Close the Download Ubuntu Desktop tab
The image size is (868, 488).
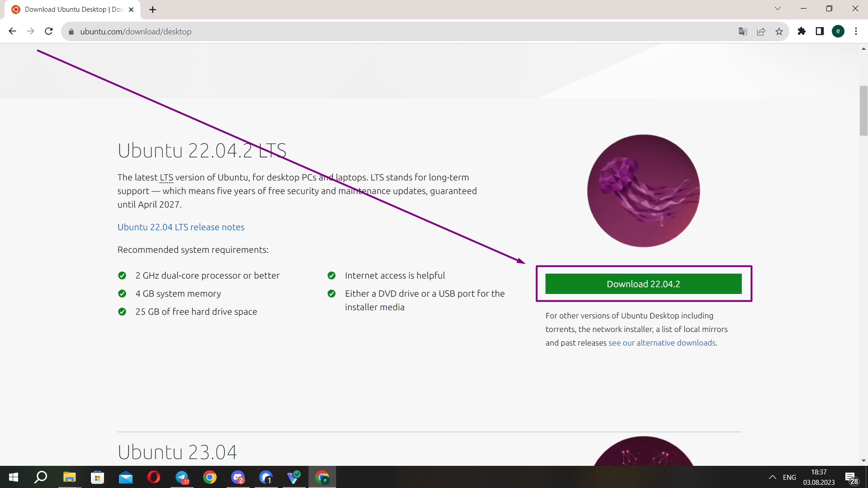pyautogui.click(x=131, y=9)
